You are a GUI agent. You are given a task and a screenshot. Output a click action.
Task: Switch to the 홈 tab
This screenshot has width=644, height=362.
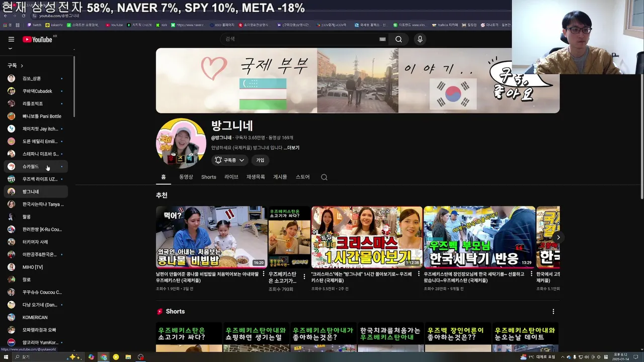point(164,177)
